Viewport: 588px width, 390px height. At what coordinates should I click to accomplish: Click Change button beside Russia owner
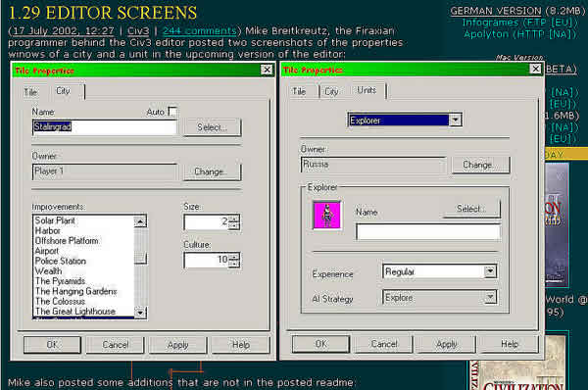(x=481, y=165)
